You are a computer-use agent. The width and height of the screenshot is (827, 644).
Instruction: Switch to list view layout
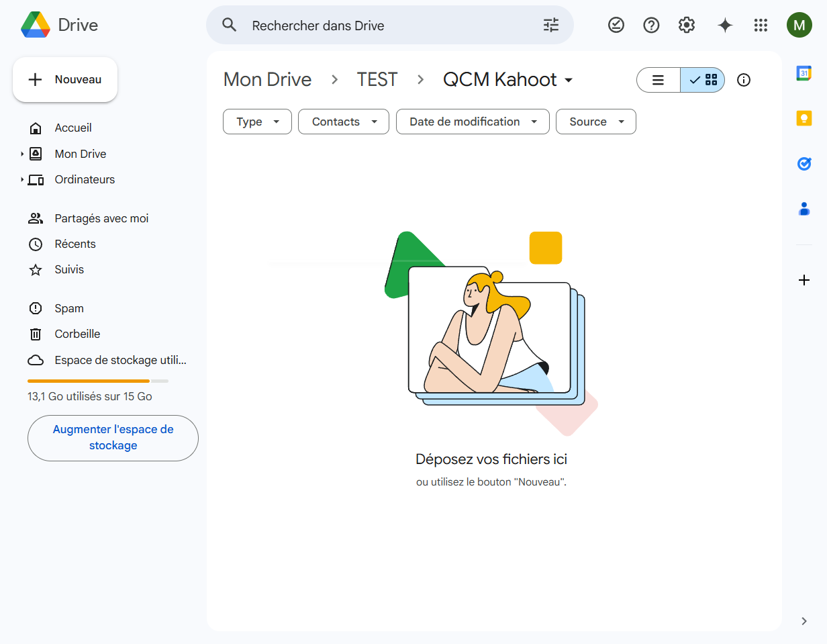click(659, 80)
